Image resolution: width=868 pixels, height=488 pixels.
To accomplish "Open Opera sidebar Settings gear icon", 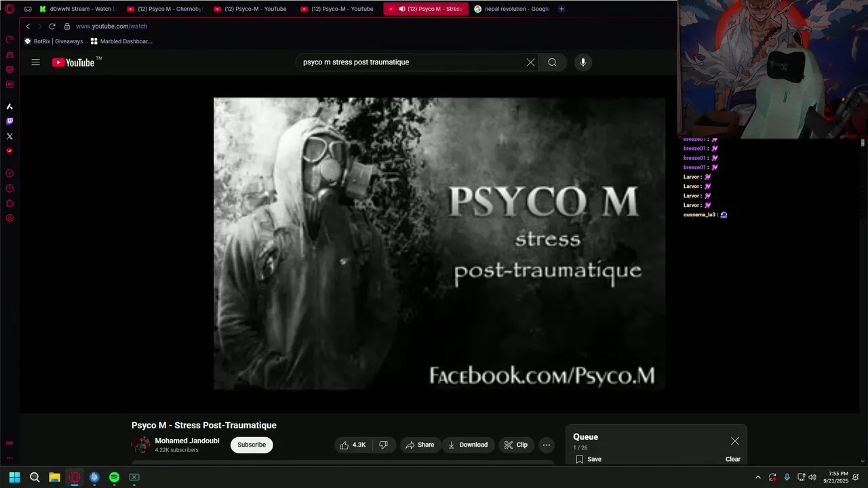I will coord(9,218).
